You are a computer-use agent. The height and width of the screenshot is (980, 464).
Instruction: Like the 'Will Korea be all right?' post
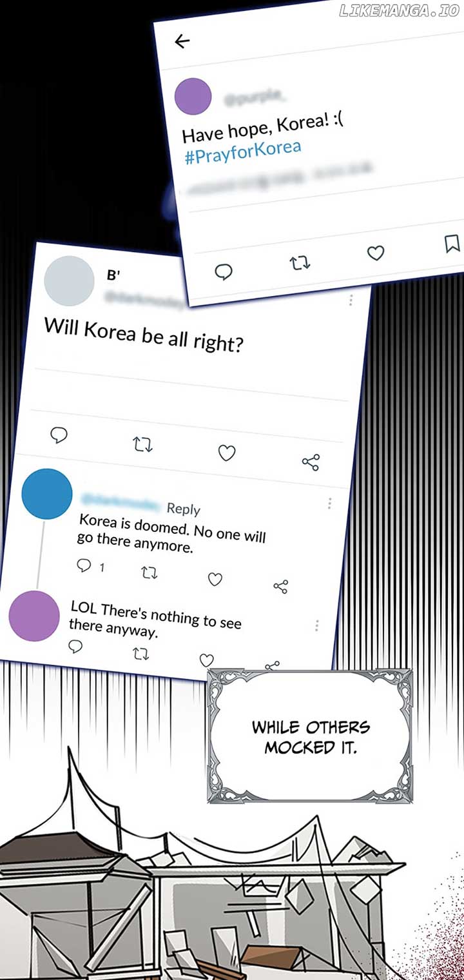226,453
